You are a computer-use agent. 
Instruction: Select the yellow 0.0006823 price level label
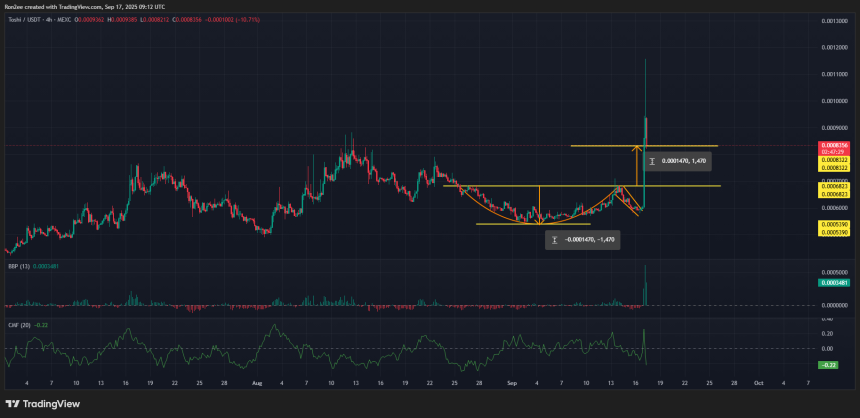pos(832,186)
